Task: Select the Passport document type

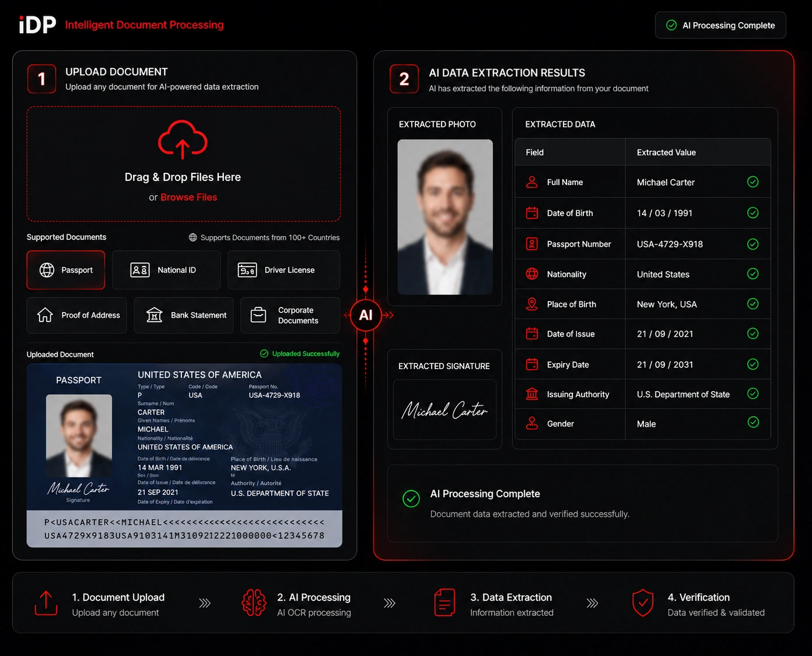Action: pyautogui.click(x=66, y=270)
